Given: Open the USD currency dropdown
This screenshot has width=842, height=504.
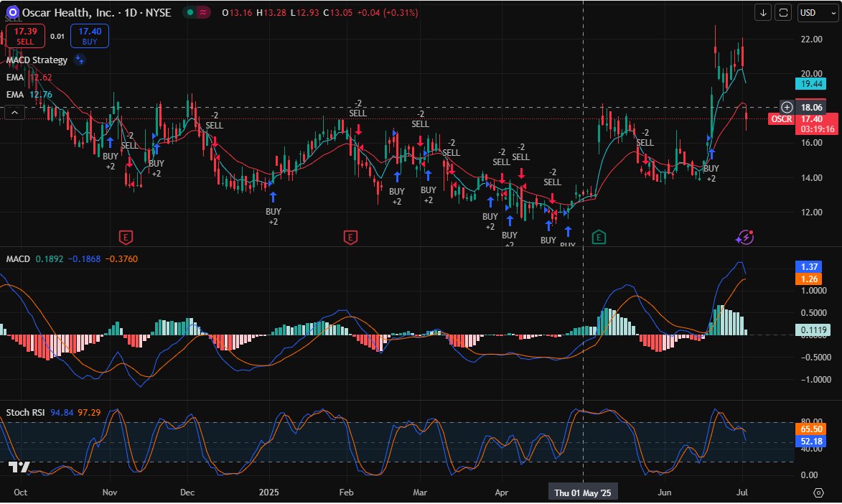Looking at the screenshot, I should (x=817, y=12).
